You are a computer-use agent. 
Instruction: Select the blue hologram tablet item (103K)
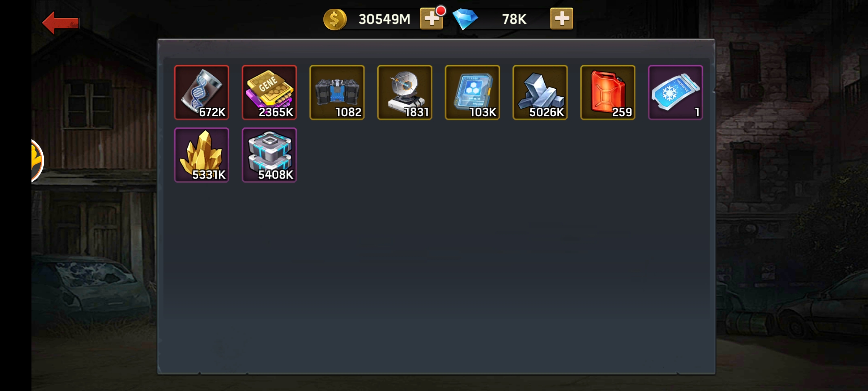click(472, 92)
